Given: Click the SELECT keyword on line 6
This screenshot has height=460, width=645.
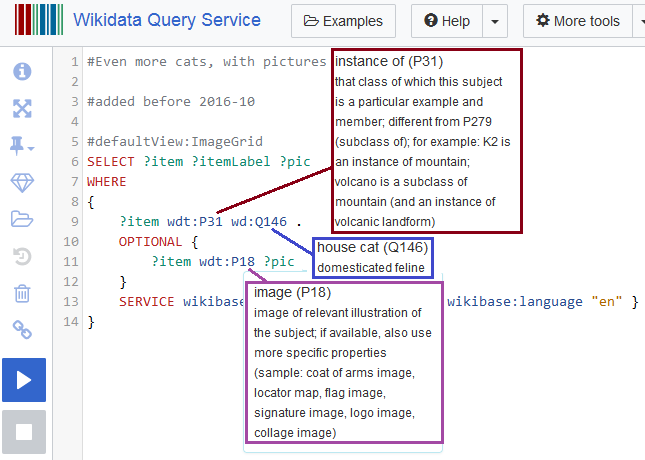Looking at the screenshot, I should tap(111, 161).
